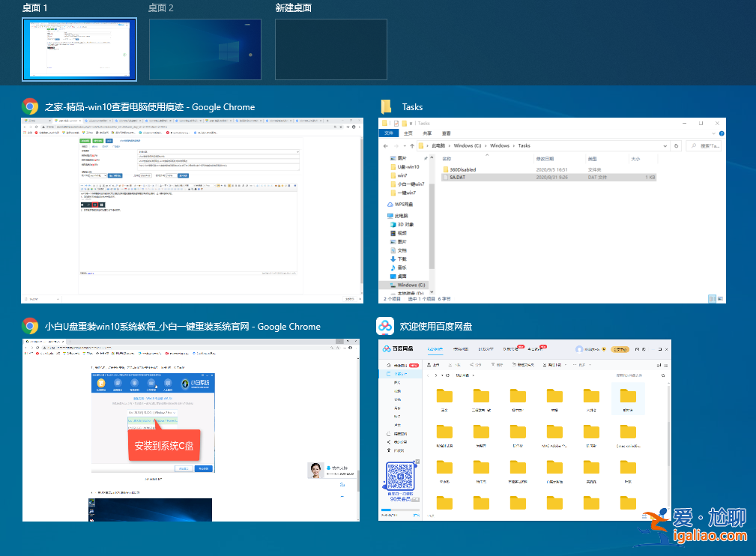The image size is (756, 556).
Task: Click the refresh icon beside Explorer's address bar
Action: tap(676, 145)
